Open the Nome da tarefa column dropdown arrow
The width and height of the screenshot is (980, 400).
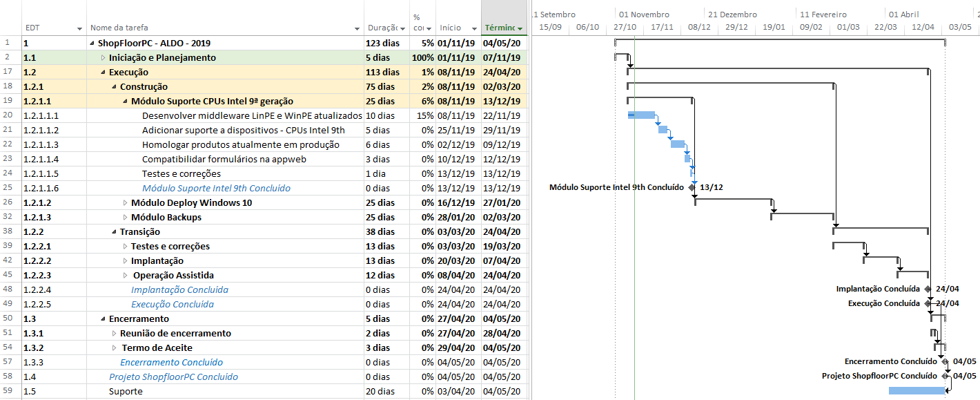[x=357, y=29]
